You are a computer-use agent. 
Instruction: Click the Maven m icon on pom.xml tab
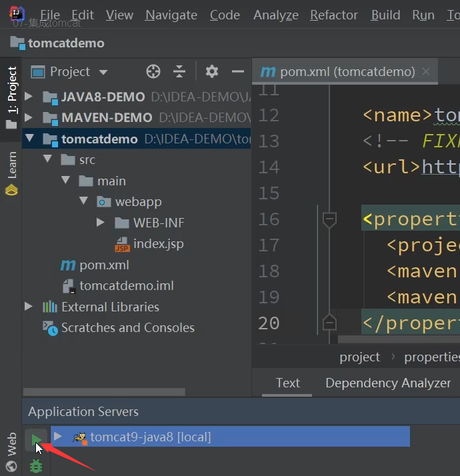268,72
